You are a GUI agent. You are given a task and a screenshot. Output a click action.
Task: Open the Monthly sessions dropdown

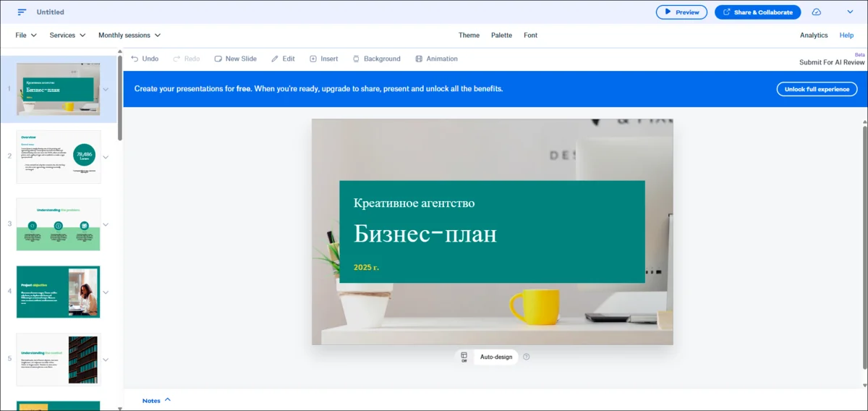(129, 35)
